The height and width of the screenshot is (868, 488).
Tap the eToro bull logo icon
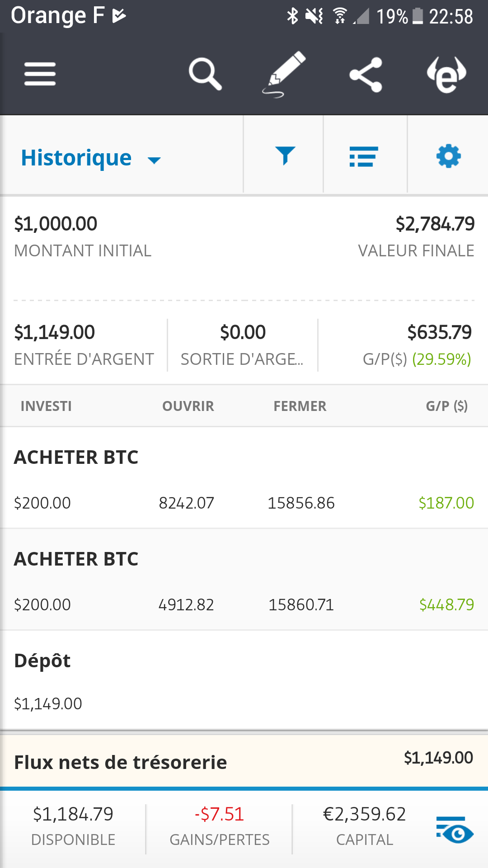point(446,75)
